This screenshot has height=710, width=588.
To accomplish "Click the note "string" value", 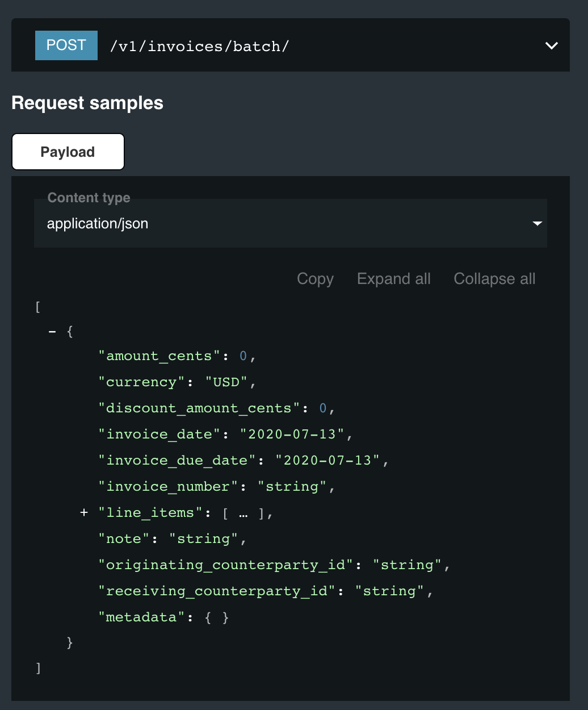I will [x=203, y=539].
